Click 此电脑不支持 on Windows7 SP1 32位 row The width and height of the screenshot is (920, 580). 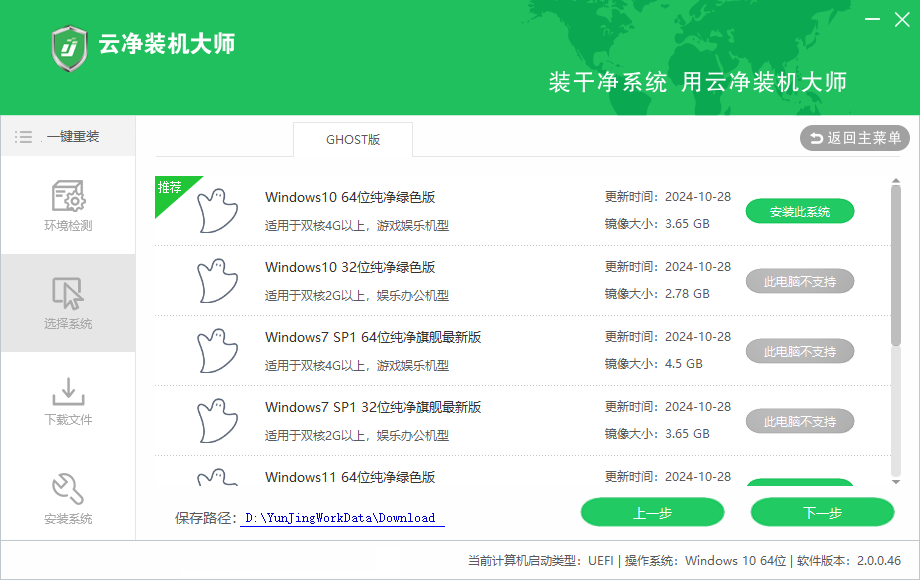[x=799, y=421]
